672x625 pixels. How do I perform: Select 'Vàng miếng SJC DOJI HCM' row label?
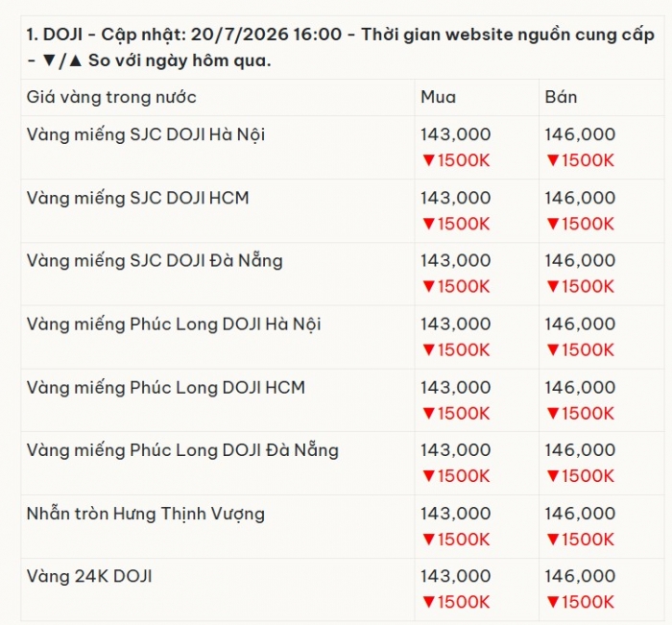click(x=137, y=198)
